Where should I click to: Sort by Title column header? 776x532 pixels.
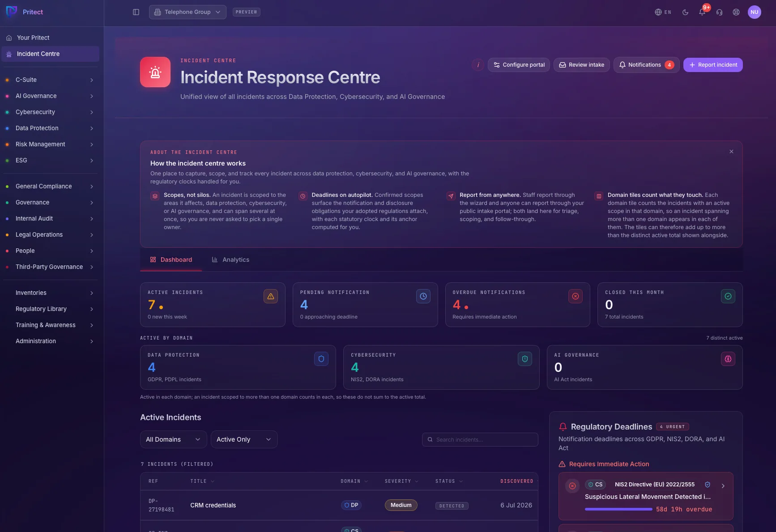coord(202,481)
